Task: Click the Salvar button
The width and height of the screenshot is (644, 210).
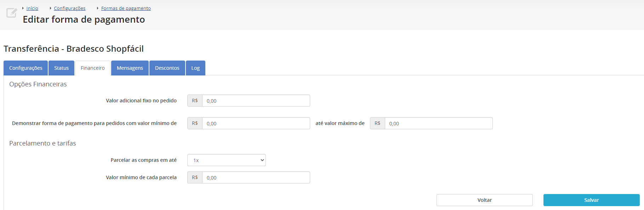Action: (x=592, y=200)
